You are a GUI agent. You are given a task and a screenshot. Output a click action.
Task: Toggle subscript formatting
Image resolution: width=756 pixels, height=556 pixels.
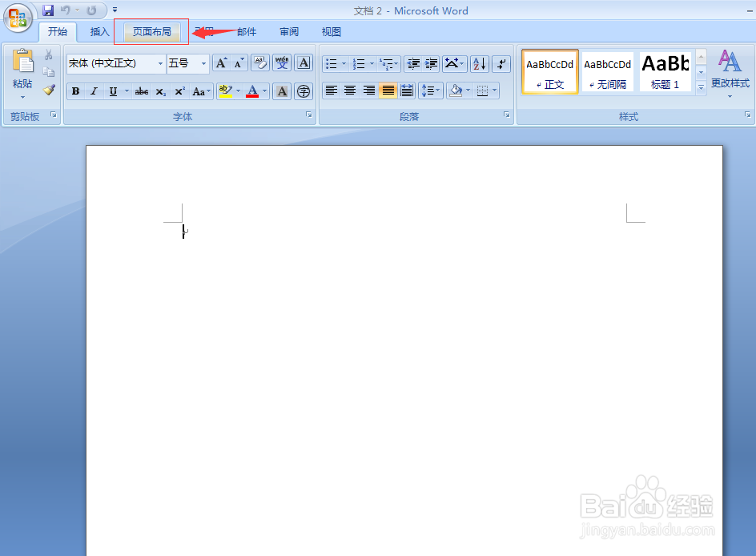160,91
